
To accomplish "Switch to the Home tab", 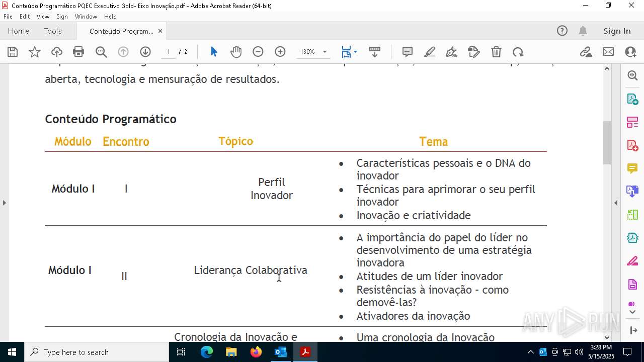I will 19,31.
